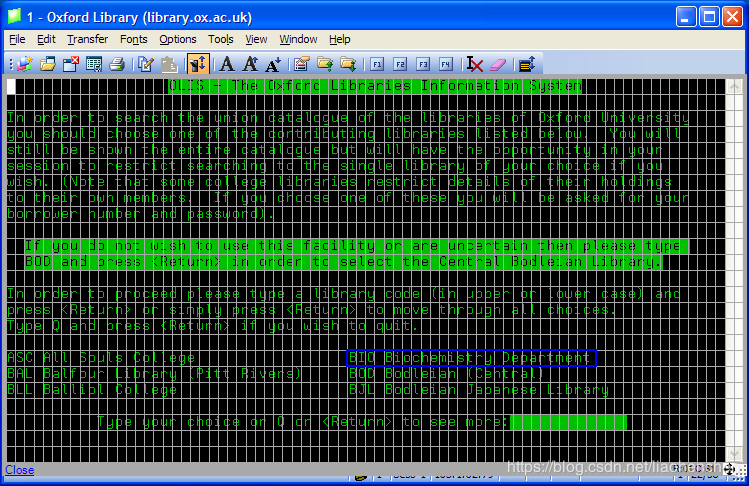Open the Fonts menu
The image size is (749, 486).
133,39
